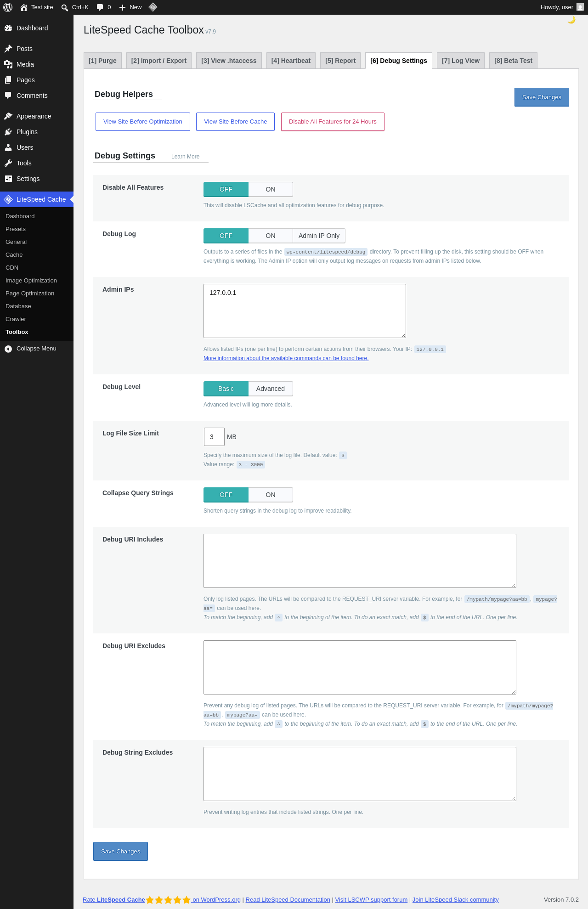Choose Advanced debug level
Image resolution: width=588 pixels, height=909 pixels.
pos(271,389)
